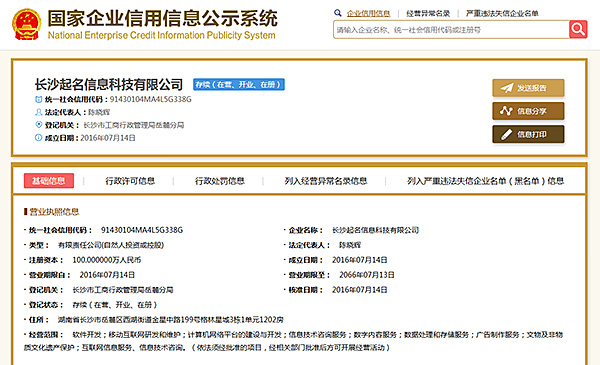
Task: Switch to the 列入经营异常名录信息 tab
Action: pyautogui.click(x=326, y=181)
